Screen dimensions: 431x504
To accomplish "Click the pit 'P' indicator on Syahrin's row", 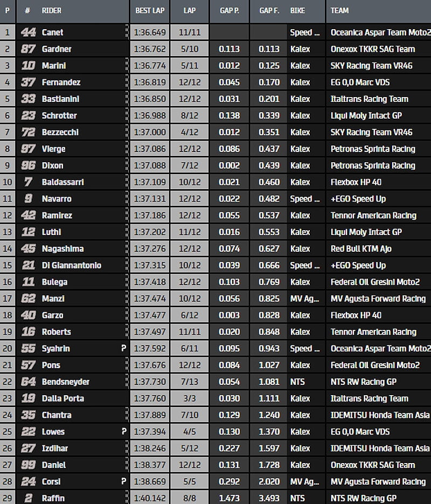I will tap(123, 349).
